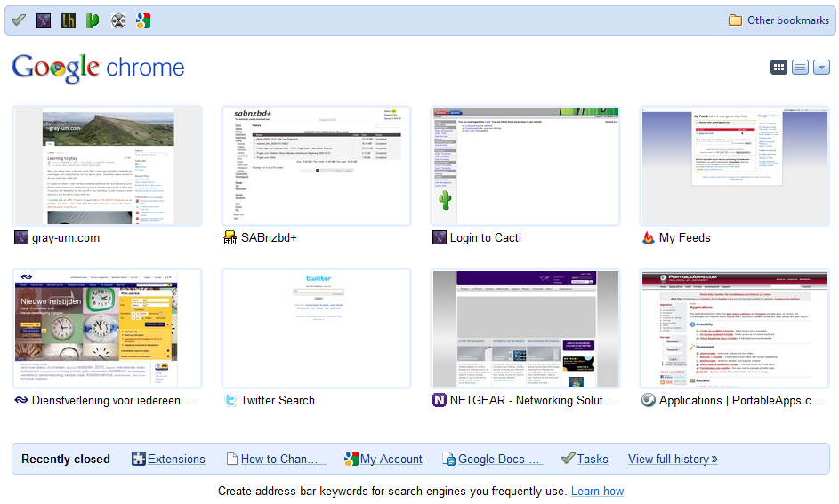Image resolution: width=839 pixels, height=504 pixels.
Task: Click the SABnzbd+ title link
Action: click(x=269, y=238)
